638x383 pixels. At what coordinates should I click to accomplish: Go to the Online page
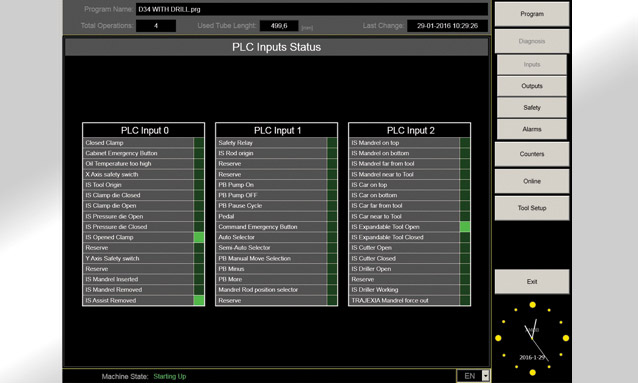click(x=532, y=181)
